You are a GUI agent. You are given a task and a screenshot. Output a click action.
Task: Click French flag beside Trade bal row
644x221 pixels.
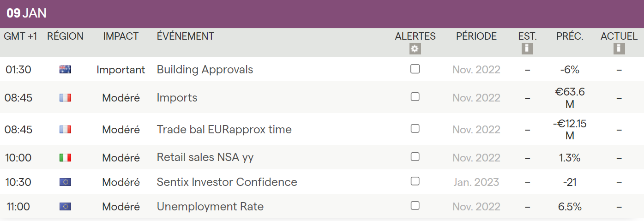(x=65, y=130)
